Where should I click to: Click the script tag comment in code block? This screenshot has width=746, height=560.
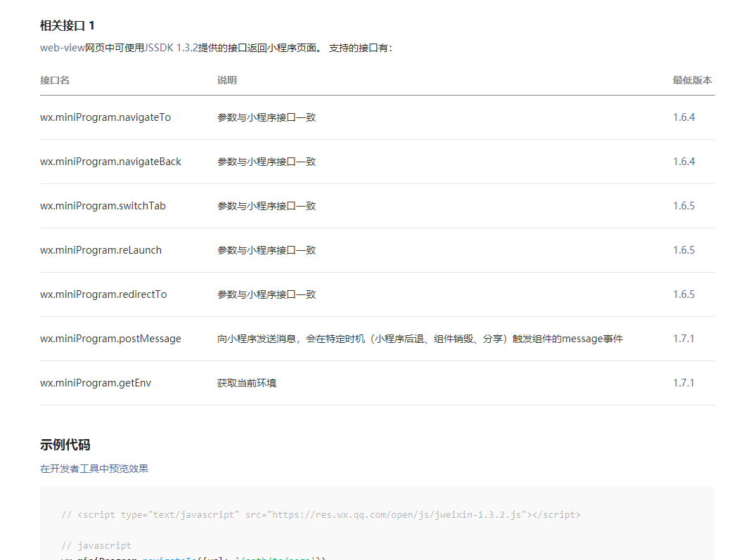[321, 515]
